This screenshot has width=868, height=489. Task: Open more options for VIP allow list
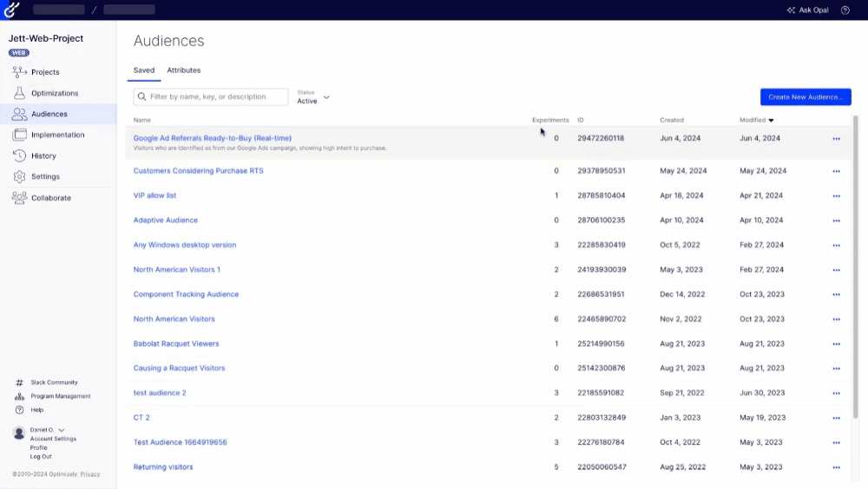click(x=836, y=196)
